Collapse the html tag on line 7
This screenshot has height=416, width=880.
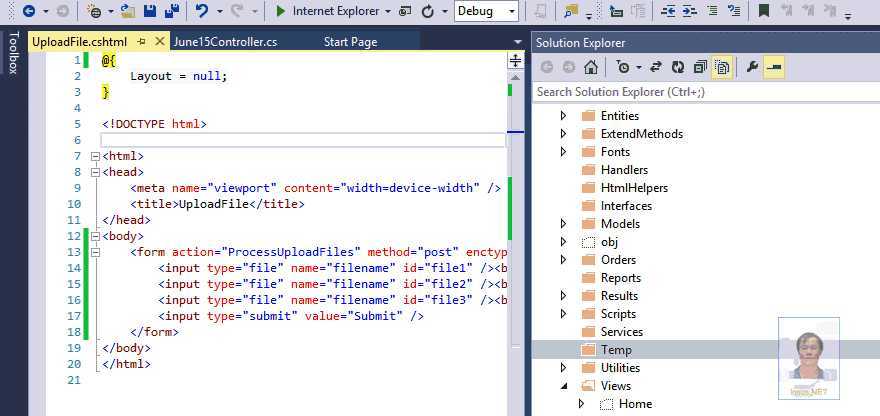pos(95,156)
